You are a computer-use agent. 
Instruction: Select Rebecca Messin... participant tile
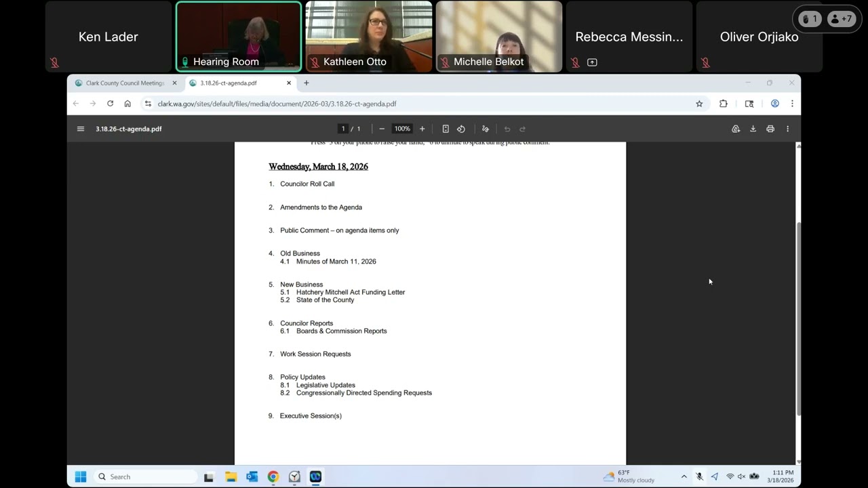(x=629, y=37)
